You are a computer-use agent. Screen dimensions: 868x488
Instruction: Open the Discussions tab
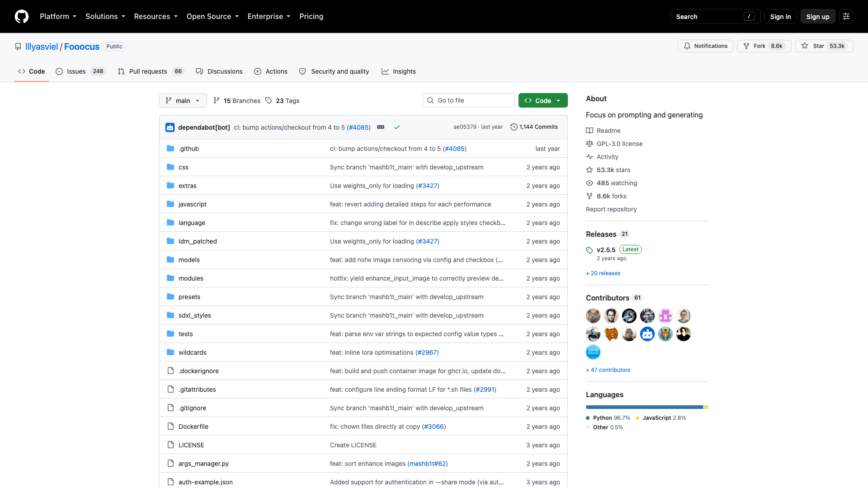click(x=219, y=71)
